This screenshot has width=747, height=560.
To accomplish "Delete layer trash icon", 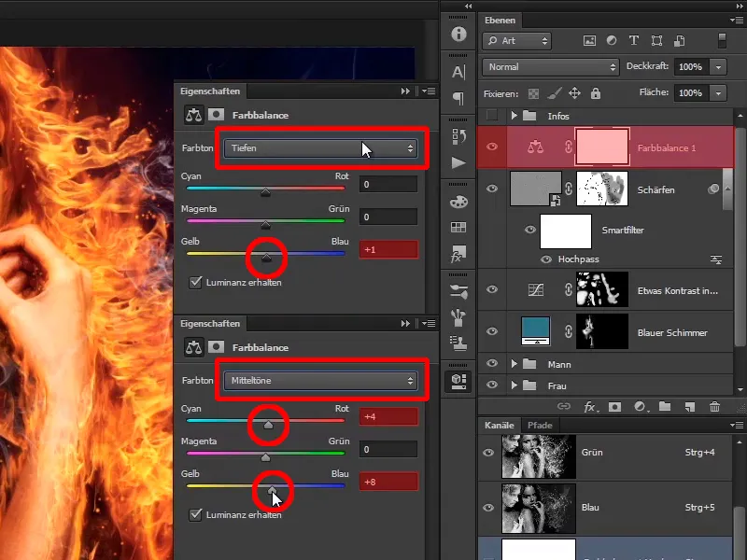I will (x=714, y=406).
